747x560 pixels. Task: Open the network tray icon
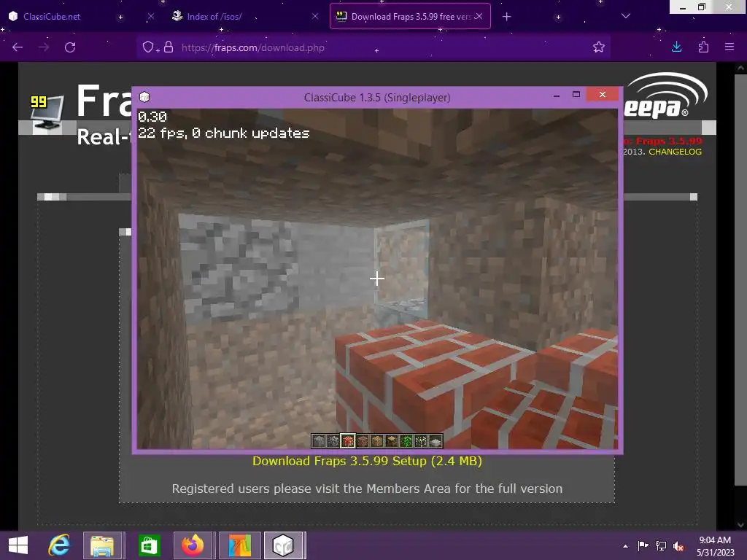[x=661, y=546]
